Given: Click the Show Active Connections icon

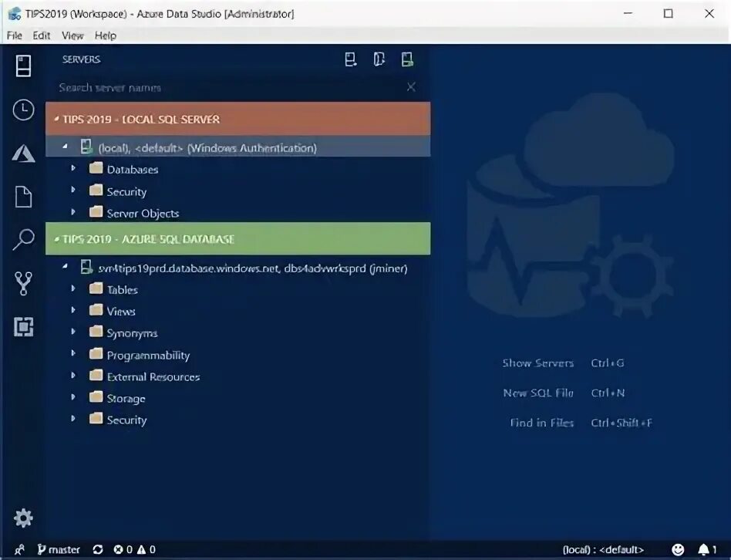Looking at the screenshot, I should 407,59.
